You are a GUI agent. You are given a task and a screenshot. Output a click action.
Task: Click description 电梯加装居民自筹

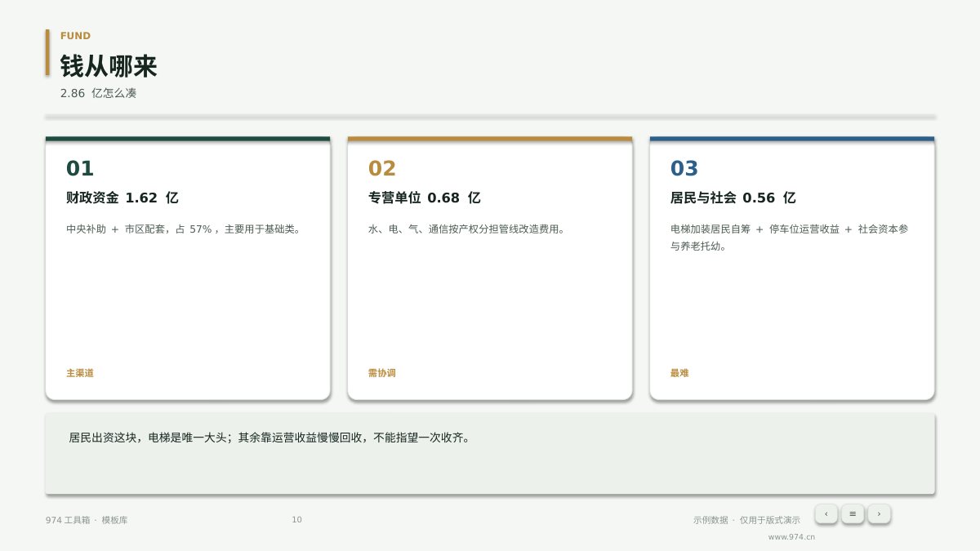click(x=789, y=238)
